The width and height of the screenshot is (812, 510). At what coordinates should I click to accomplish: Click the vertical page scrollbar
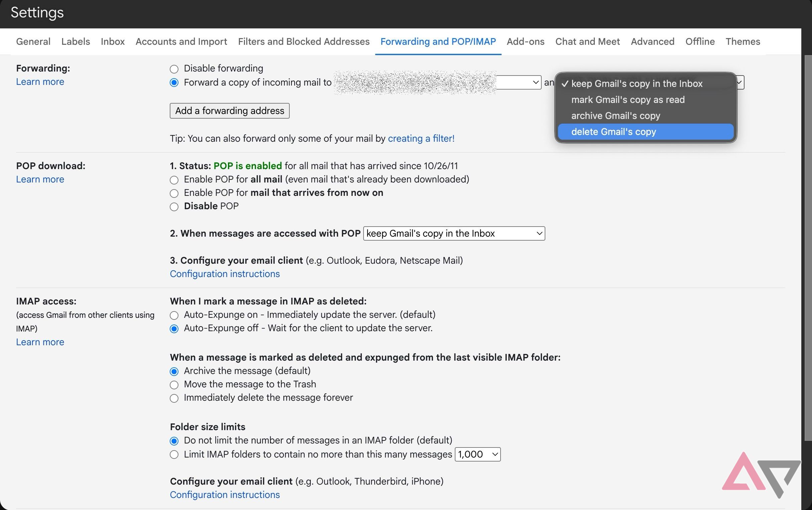(808, 248)
